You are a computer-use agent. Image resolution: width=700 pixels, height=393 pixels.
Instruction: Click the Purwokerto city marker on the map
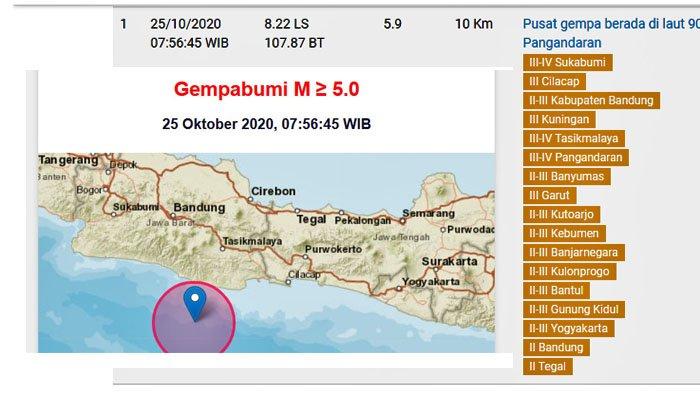[x=305, y=257]
